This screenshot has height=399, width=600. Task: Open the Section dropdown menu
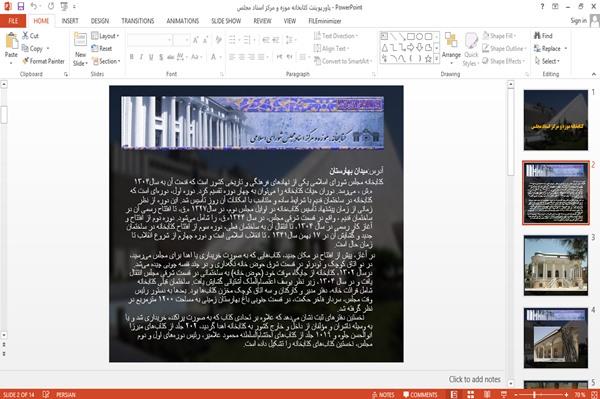tap(106, 61)
